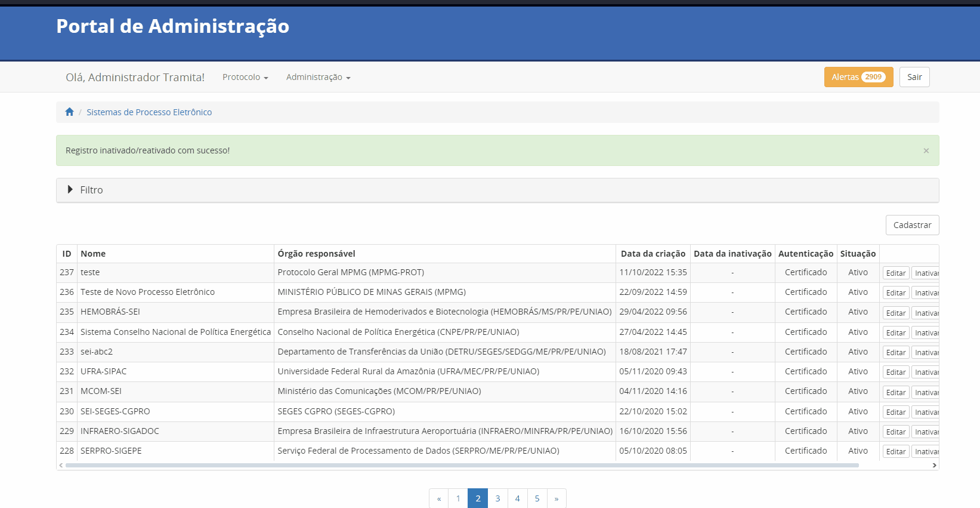Click the Portal de Administração title
This screenshot has width=980, height=508.
[x=172, y=26]
